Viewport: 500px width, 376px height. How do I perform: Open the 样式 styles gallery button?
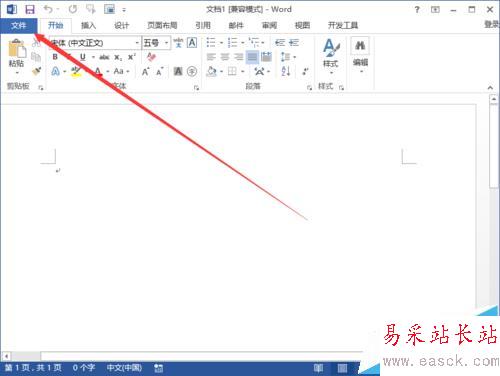tap(331, 56)
